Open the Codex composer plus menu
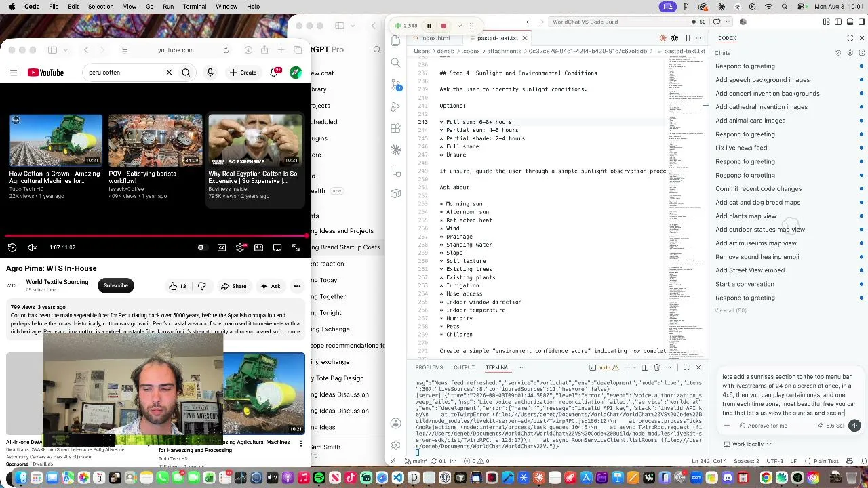 point(727,426)
